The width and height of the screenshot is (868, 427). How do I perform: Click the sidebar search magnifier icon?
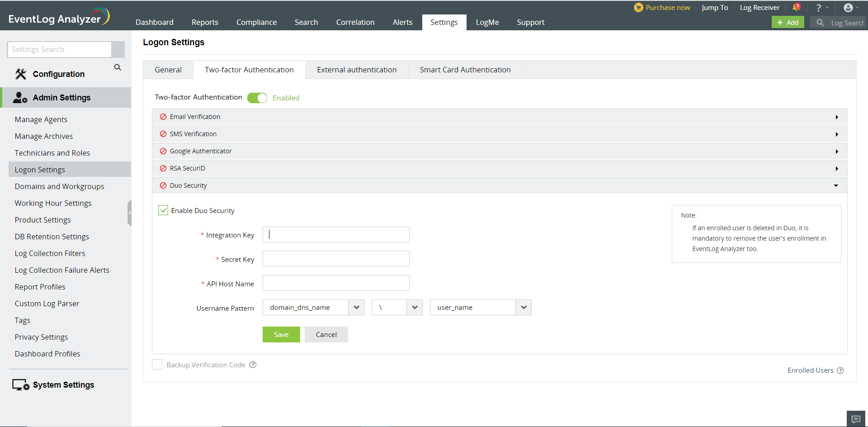pos(118,67)
